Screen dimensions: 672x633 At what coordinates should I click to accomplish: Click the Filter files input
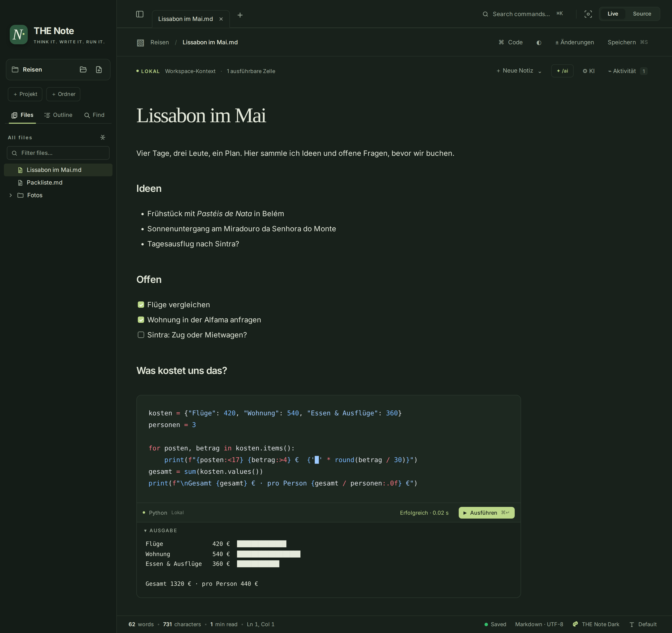(58, 153)
